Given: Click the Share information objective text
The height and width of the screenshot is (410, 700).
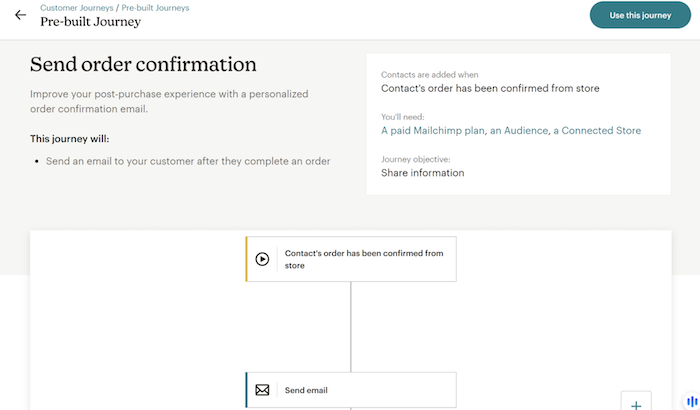Looking at the screenshot, I should [x=422, y=173].
